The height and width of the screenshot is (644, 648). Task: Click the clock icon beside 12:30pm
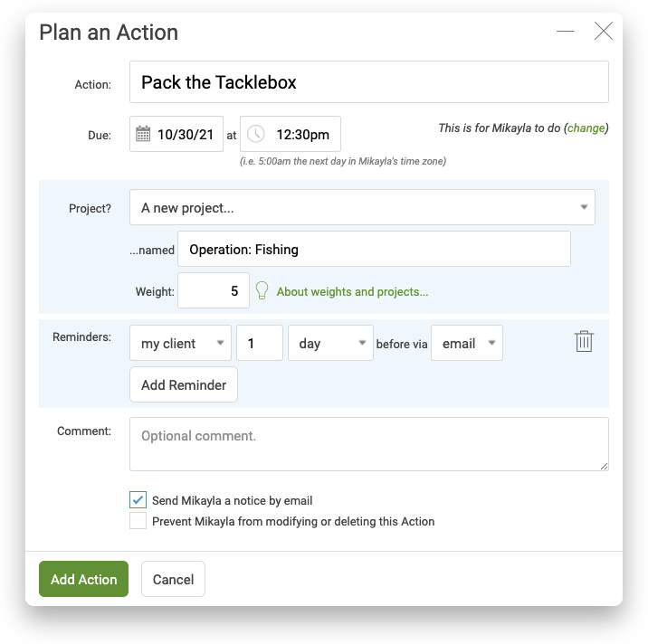pyautogui.click(x=256, y=134)
